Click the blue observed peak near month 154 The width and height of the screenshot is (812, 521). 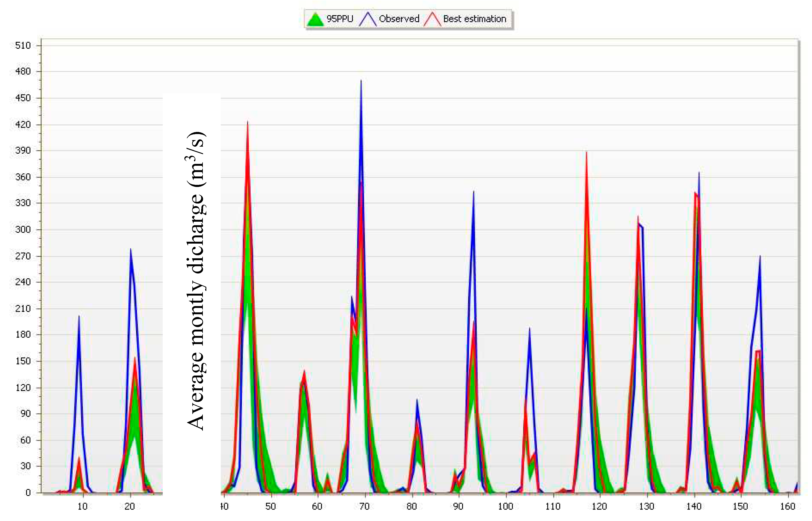coord(760,257)
